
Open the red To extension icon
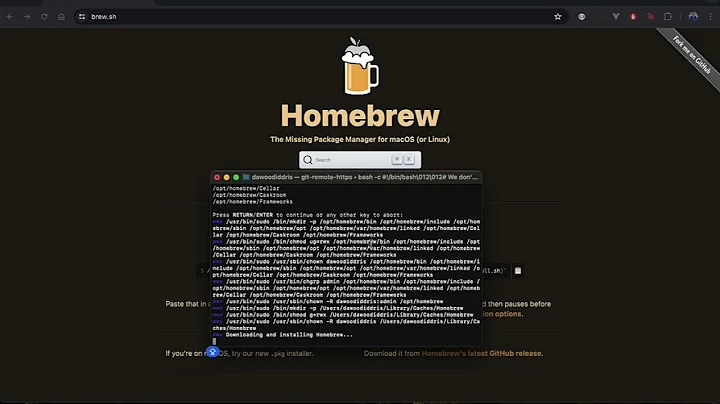(x=650, y=17)
